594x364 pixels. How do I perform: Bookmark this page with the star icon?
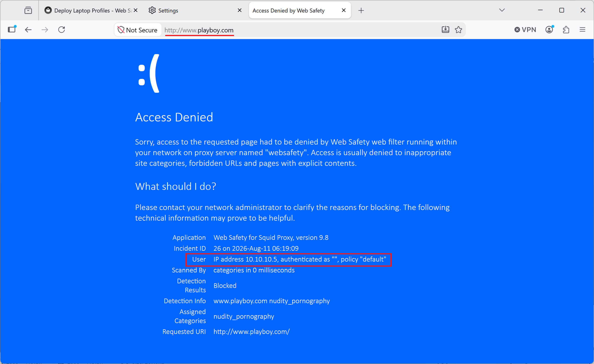[458, 30]
